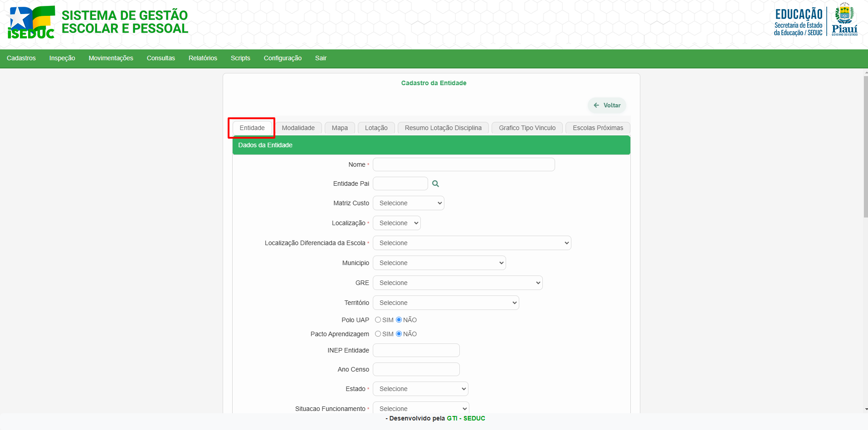The height and width of the screenshot is (430, 868).
Task: Go back using the Voltar button
Action: click(607, 105)
